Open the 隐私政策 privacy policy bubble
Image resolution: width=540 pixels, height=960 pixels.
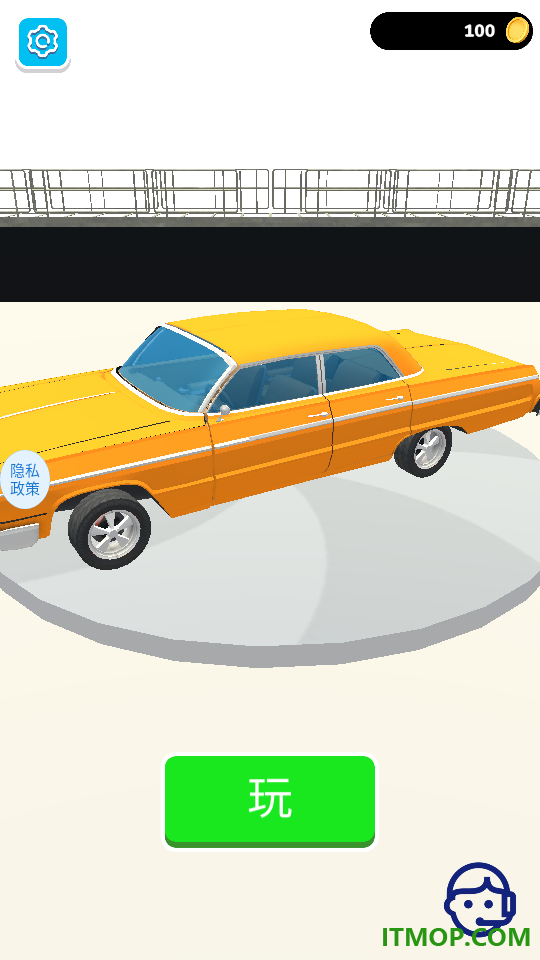coord(24,479)
